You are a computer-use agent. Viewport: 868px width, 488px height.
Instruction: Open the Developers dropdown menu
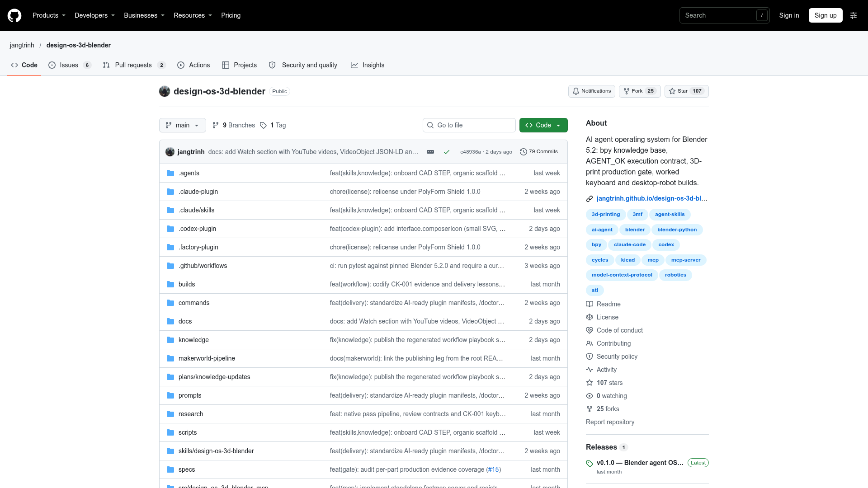coord(94,15)
